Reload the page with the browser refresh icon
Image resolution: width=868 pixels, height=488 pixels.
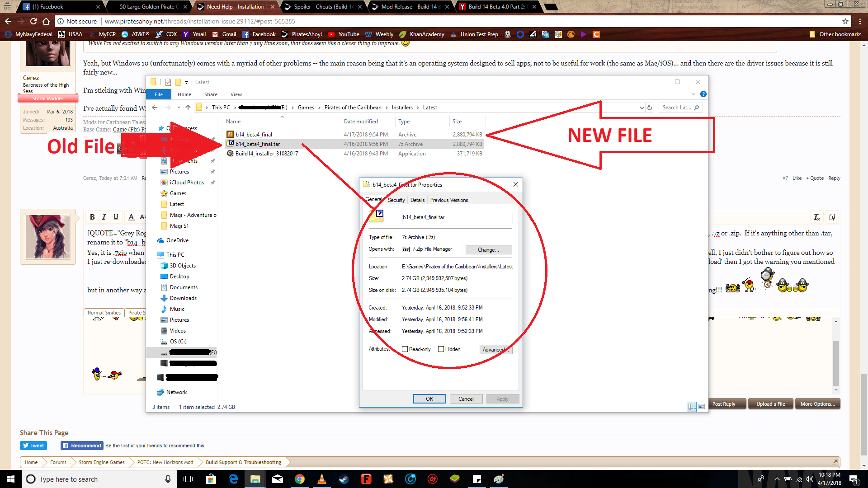coord(33,21)
